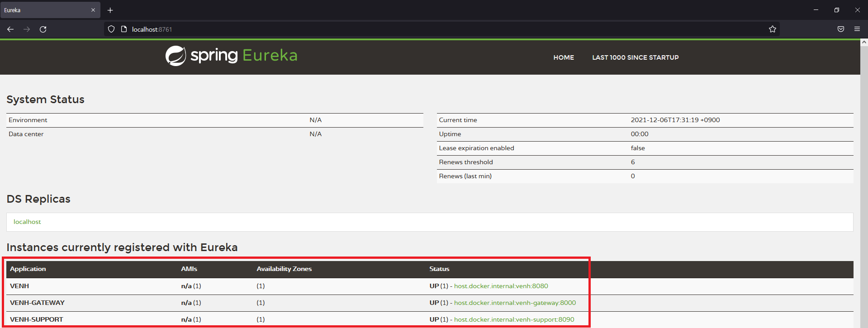
Task: Click the Data center row label
Action: click(26, 134)
